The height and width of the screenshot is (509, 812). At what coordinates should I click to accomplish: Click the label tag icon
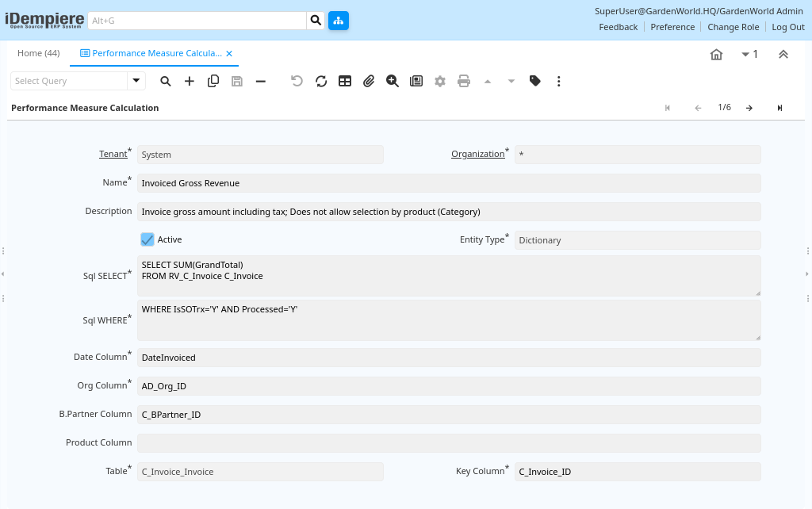535,82
